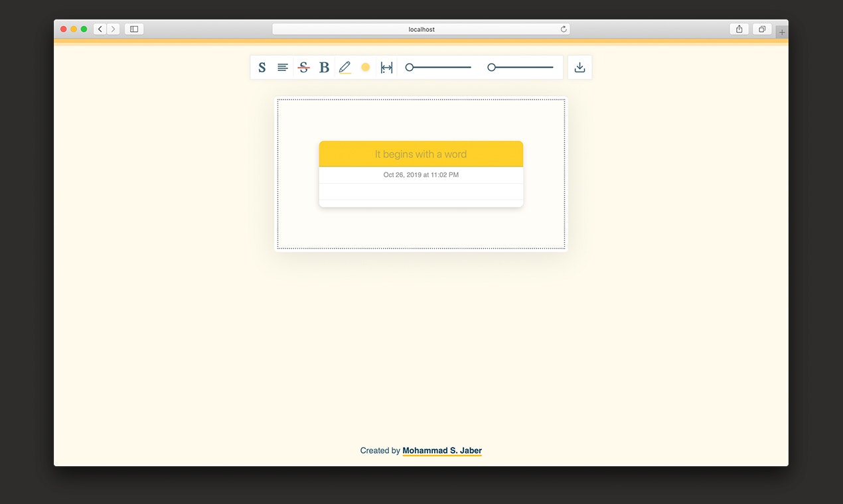The image size is (843, 504).
Task: Click the second toolbar slider handle
Action: [x=491, y=67]
